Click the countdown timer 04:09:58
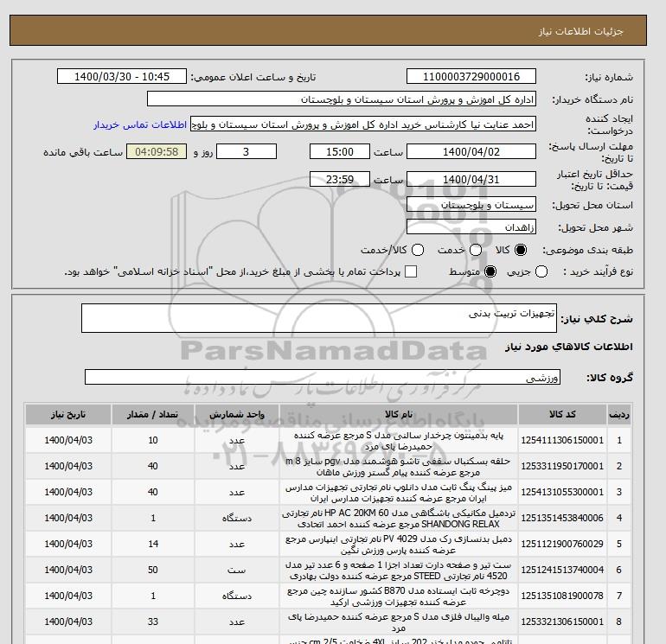This screenshot has height=644, width=666. coord(157,151)
